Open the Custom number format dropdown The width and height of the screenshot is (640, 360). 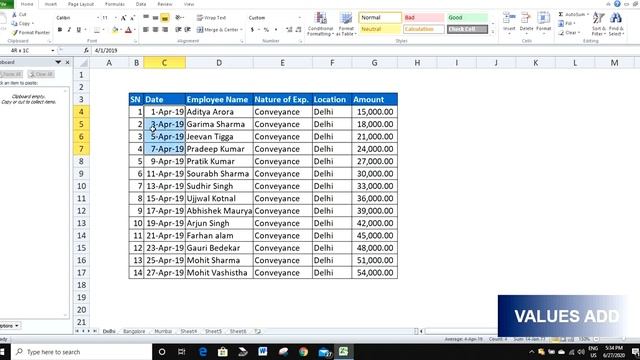point(300,18)
